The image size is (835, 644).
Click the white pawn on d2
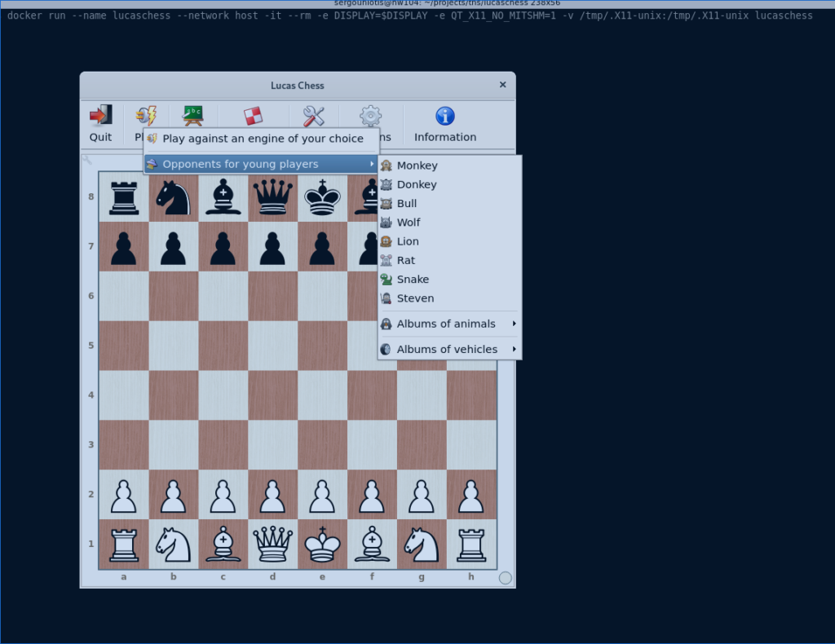tap(272, 496)
